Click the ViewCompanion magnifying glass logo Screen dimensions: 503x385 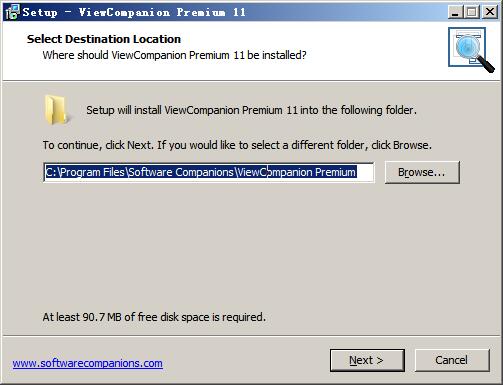click(471, 50)
